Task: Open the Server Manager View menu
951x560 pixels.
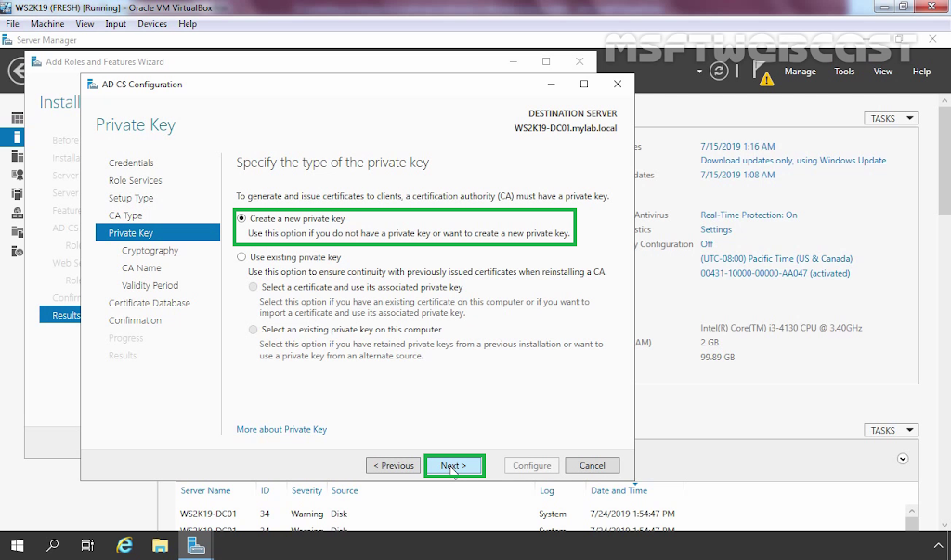Action: pos(882,71)
